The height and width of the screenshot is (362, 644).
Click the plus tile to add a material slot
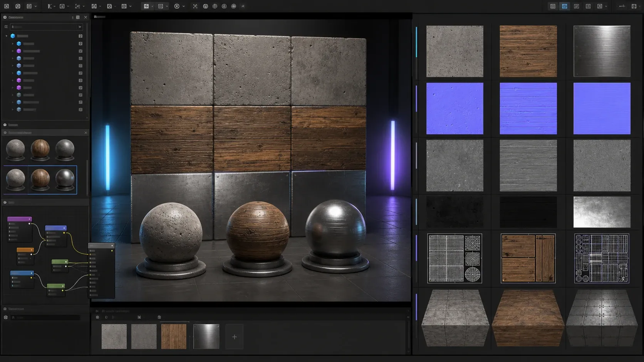coord(234,337)
